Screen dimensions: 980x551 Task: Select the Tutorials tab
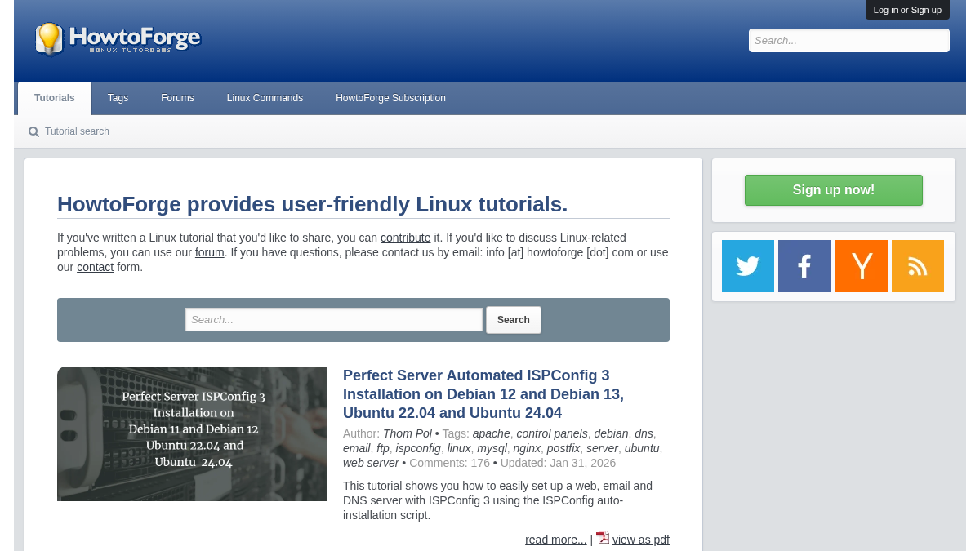click(x=55, y=98)
